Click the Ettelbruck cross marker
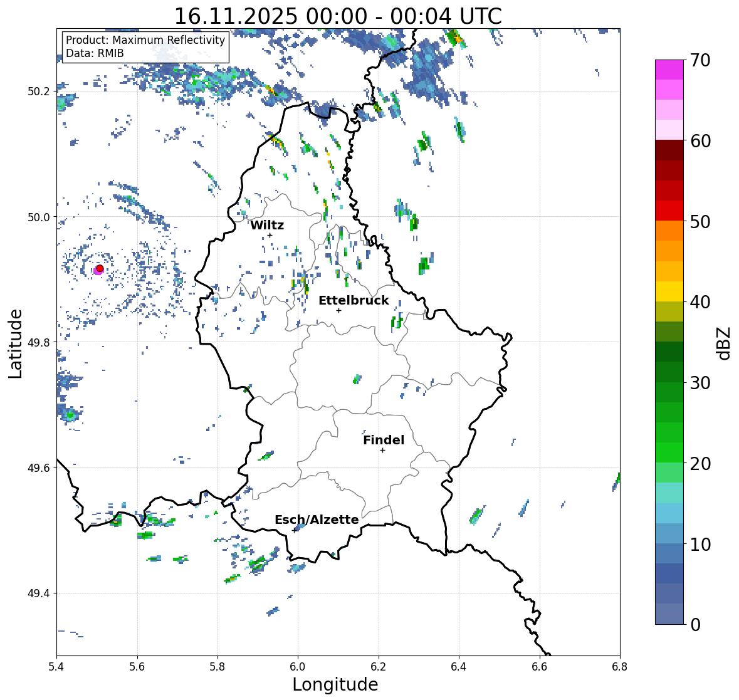Image resolution: width=739 pixels, height=700 pixels. (338, 310)
